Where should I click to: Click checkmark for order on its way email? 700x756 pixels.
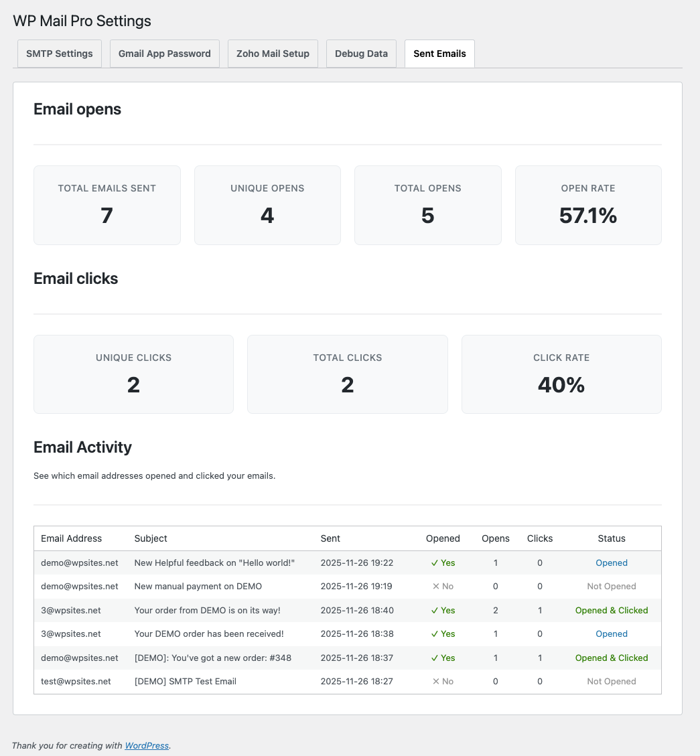pos(435,611)
